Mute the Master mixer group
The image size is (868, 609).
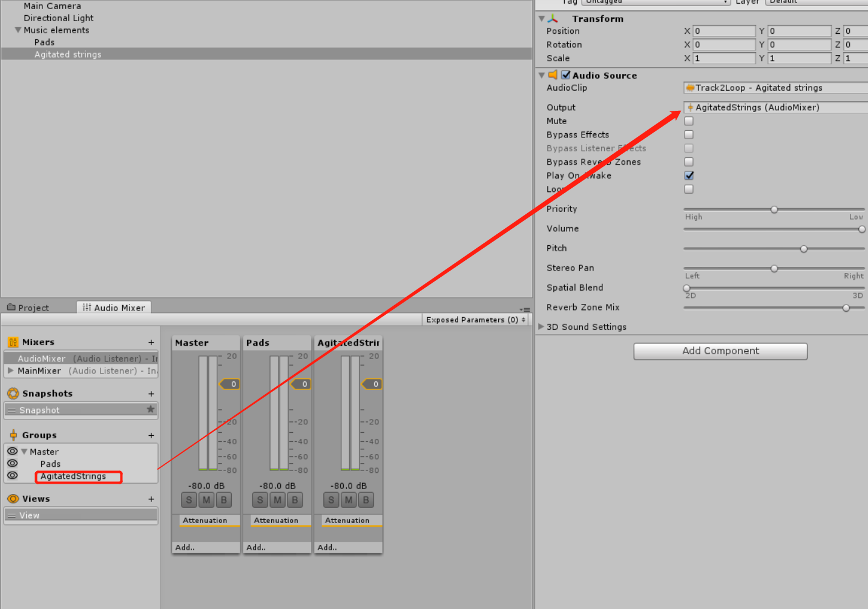tap(206, 500)
